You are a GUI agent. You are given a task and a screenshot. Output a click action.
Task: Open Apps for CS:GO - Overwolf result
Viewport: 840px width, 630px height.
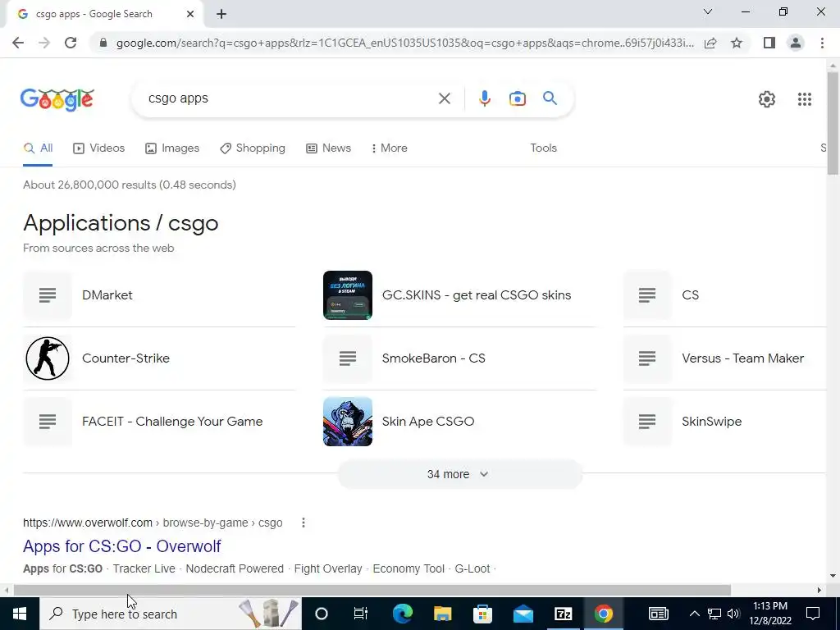coord(121,546)
